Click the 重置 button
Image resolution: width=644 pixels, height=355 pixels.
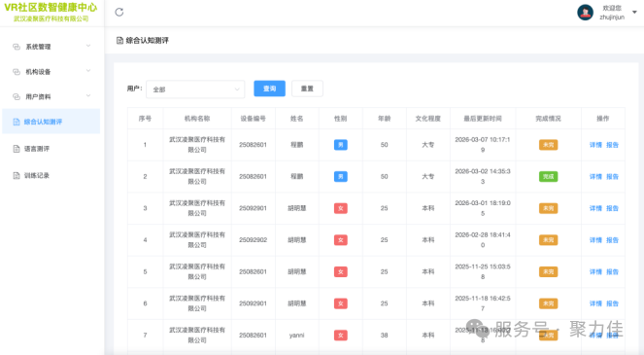coord(307,89)
